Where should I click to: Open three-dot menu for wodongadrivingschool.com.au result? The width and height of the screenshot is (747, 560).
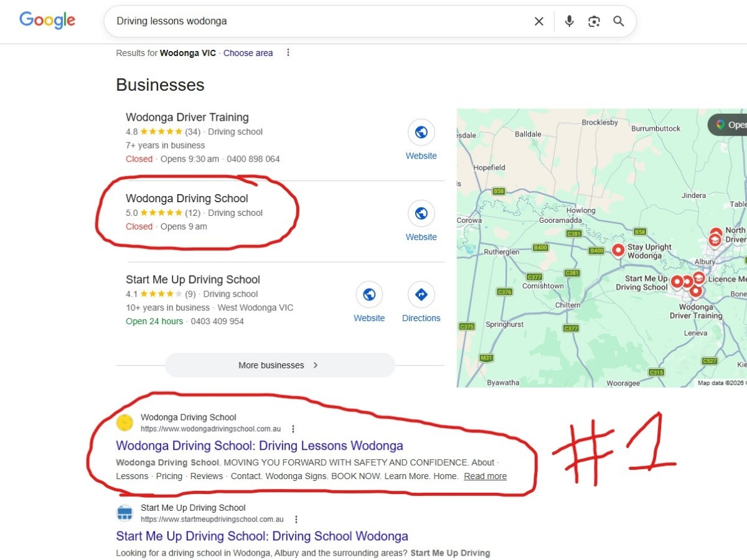coord(293,429)
